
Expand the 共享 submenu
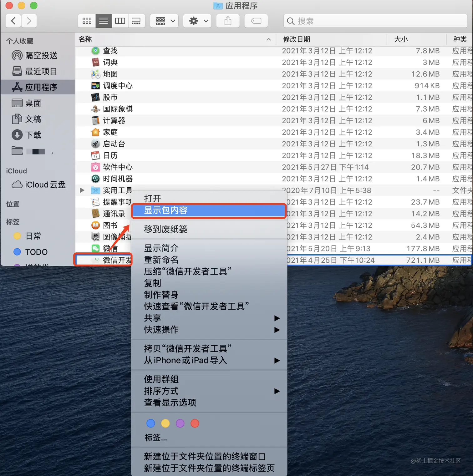(x=209, y=318)
